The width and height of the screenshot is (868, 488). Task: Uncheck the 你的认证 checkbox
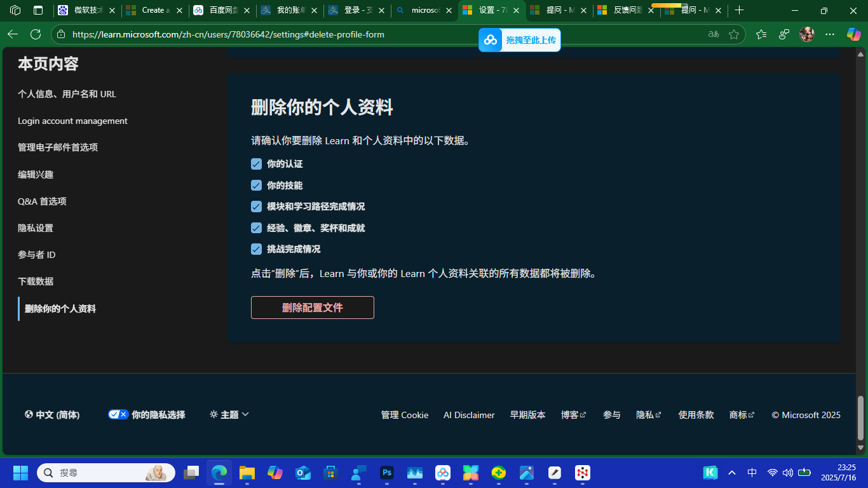(x=256, y=164)
